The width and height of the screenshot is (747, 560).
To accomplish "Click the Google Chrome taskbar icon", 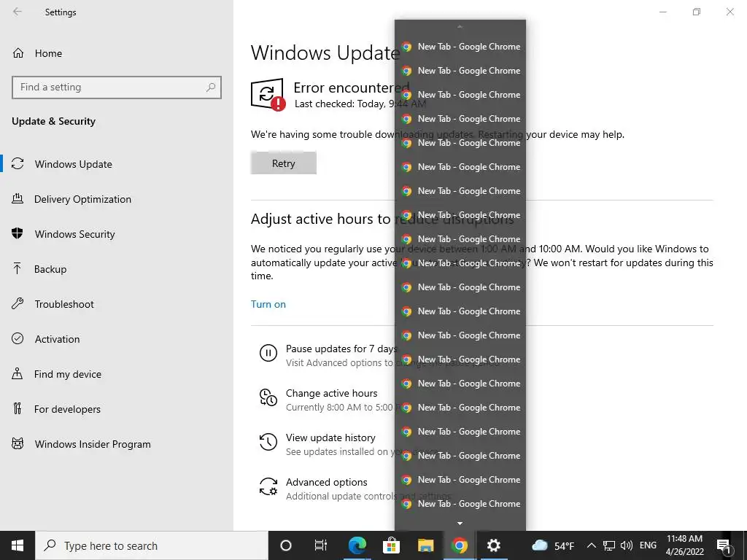I will [x=460, y=545].
